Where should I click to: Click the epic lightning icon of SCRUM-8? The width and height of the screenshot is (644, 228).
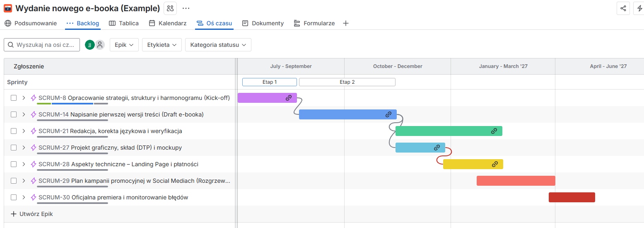[x=34, y=98]
